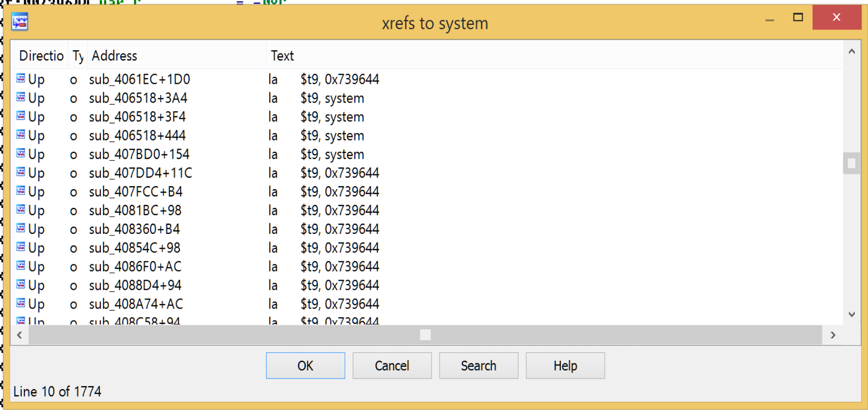Click the xref icon of sub_408A74+AC row

[21, 303]
